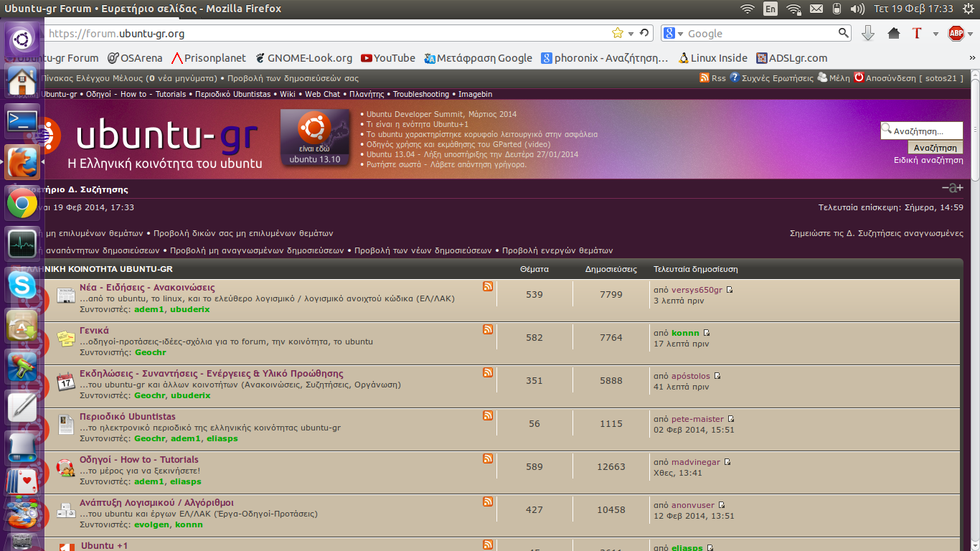Open the Adblock Plus ABP icon

(956, 34)
